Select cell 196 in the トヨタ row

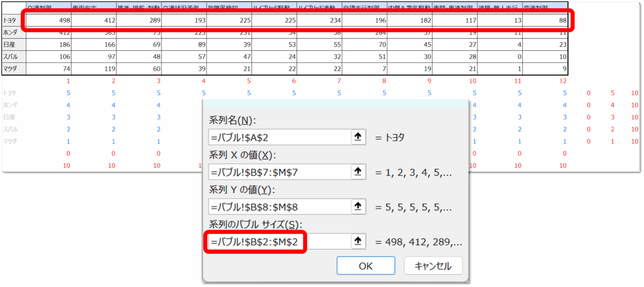pos(365,21)
